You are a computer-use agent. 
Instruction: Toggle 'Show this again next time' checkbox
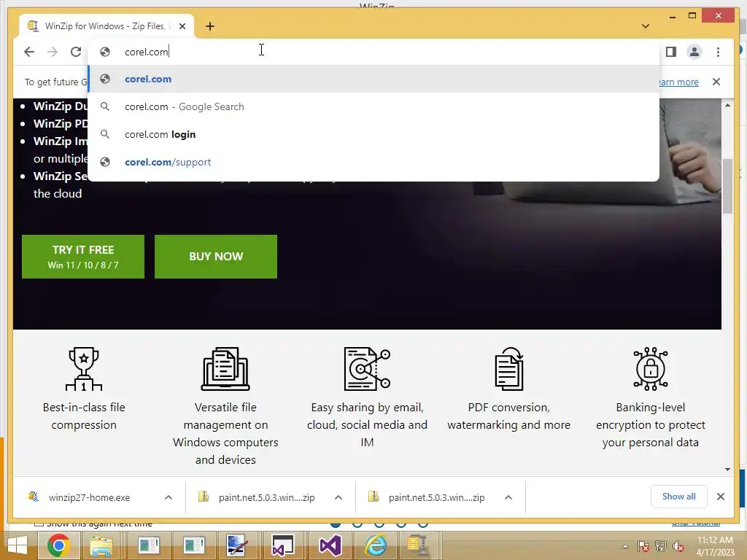pyautogui.click(x=39, y=524)
